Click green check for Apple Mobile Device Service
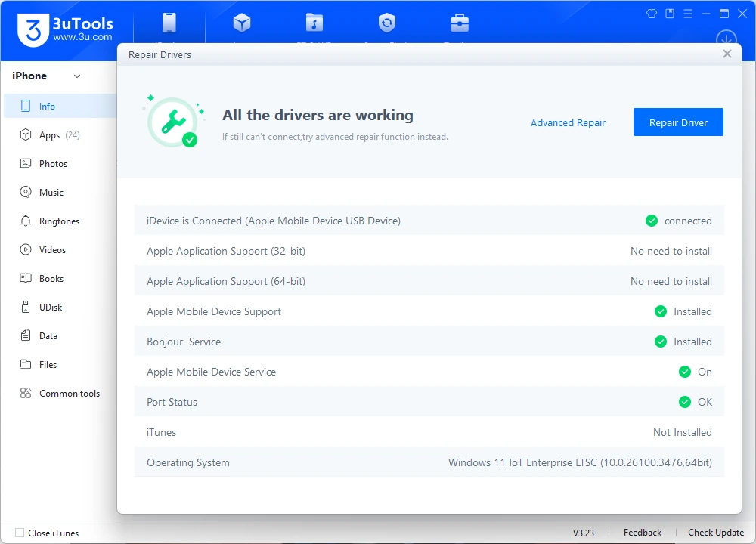The width and height of the screenshot is (756, 544). tap(685, 372)
